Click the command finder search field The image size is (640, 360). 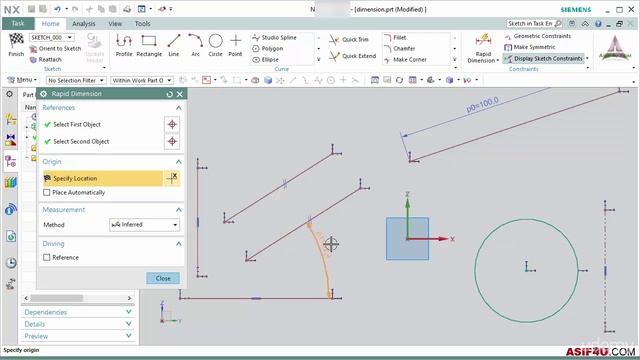[x=534, y=24]
